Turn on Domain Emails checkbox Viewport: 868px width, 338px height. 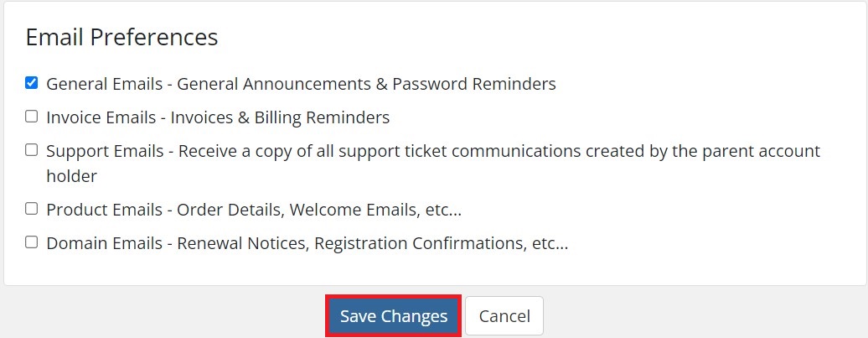[32, 242]
